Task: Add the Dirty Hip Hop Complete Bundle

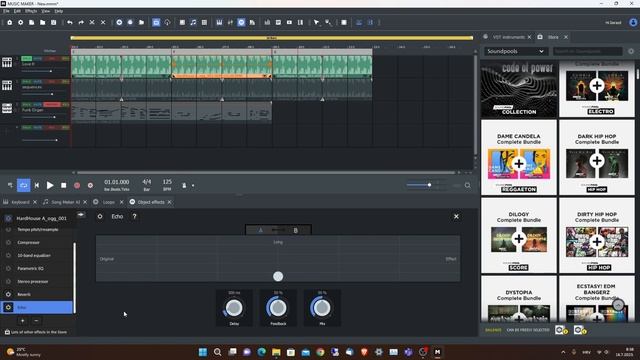Action: 597,242
